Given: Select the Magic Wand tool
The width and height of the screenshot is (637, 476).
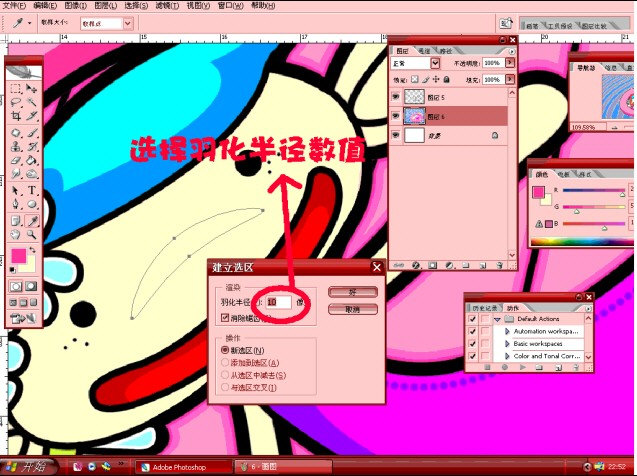Looking at the screenshot, I should point(32,102).
